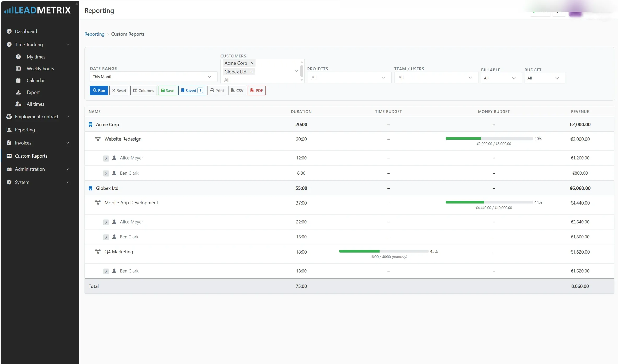The image size is (618, 364).
Task: Click the Acme Corp building icon
Action: click(x=90, y=124)
